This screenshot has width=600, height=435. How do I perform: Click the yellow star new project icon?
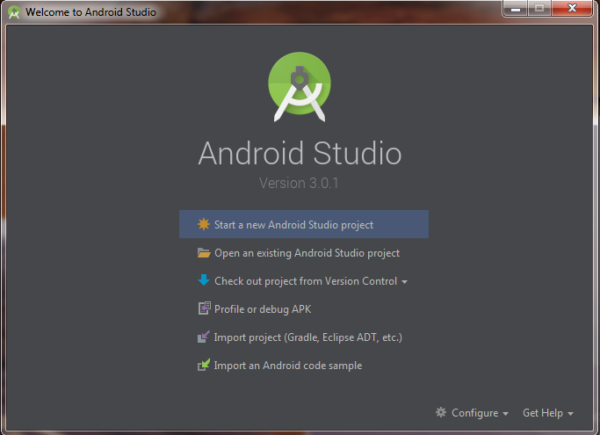click(204, 225)
